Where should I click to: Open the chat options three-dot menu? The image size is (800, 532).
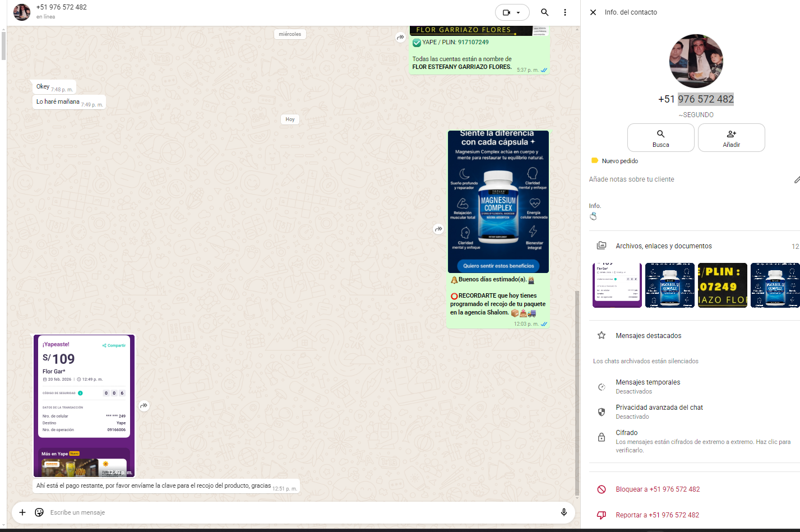pos(565,12)
